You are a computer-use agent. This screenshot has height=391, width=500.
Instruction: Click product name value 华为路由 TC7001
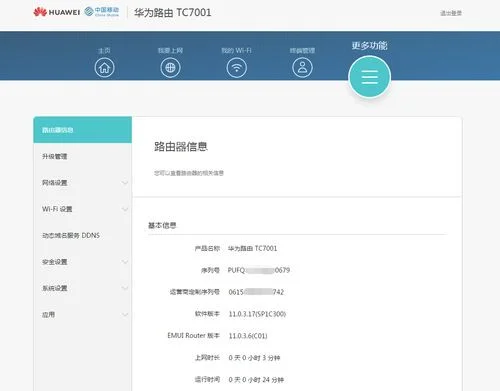(x=252, y=248)
